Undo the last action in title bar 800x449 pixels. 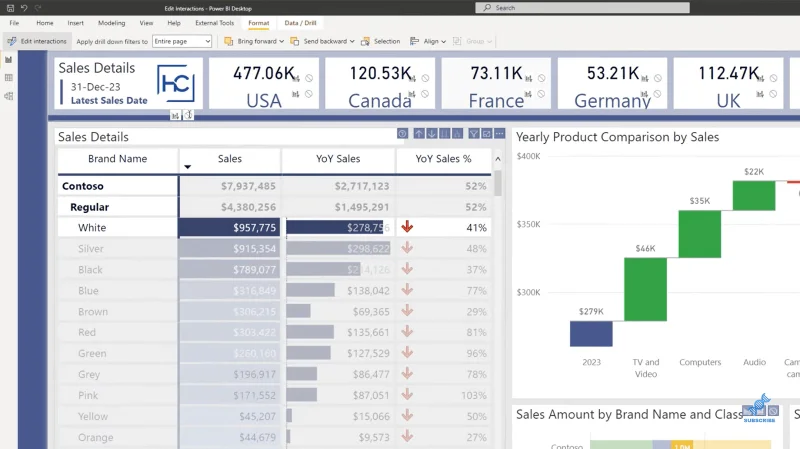(x=24, y=8)
